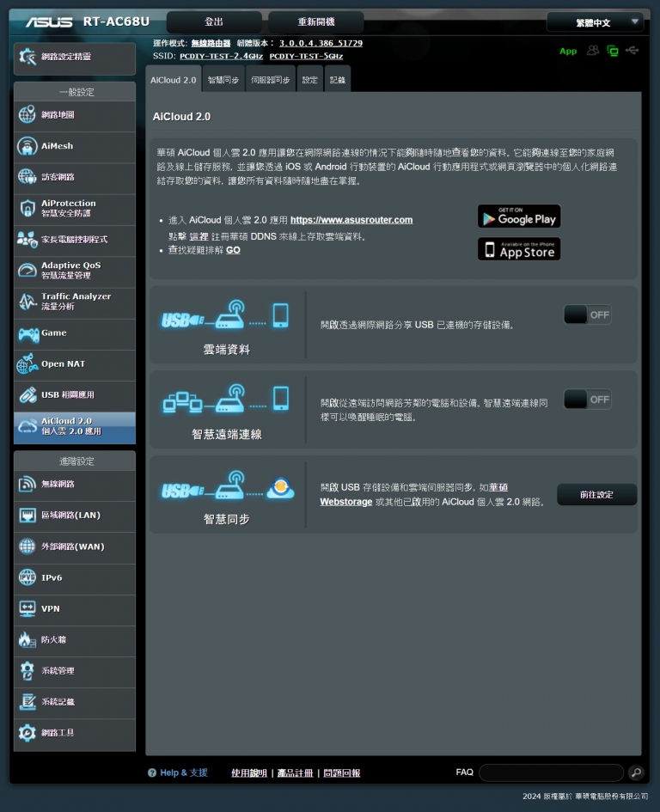Open the 問題回報 feedback link
Viewport: 660px width, 812px height.
point(341,772)
